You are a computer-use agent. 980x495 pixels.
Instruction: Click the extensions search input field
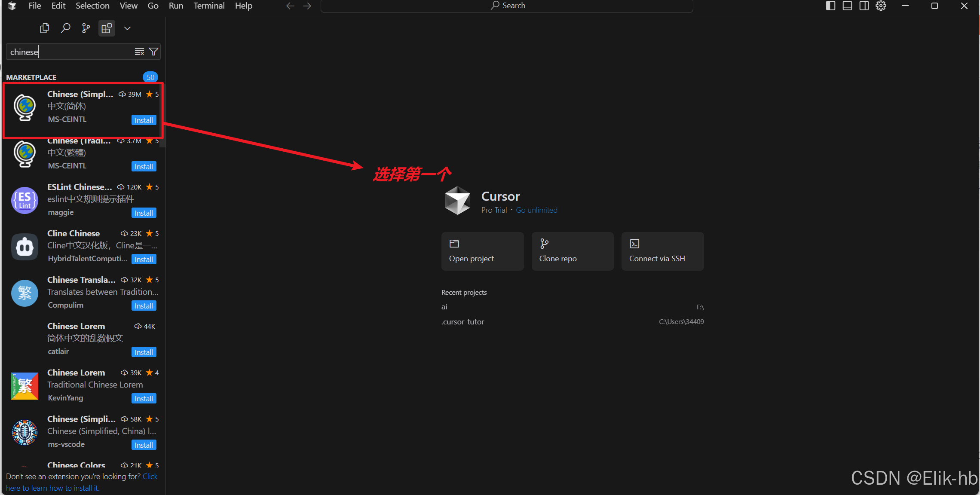(69, 52)
